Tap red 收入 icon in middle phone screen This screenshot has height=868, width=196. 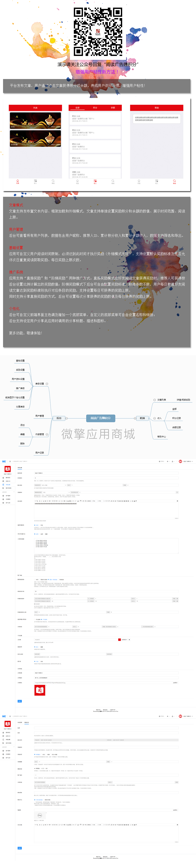pos(95,181)
